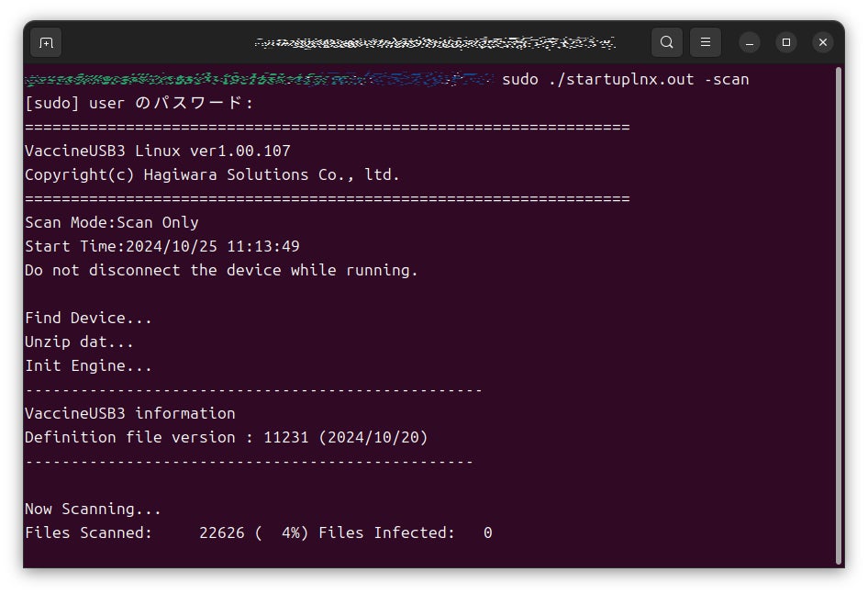Click the sudo password prompt line
This screenshot has height=594, width=868.
pyautogui.click(x=139, y=103)
